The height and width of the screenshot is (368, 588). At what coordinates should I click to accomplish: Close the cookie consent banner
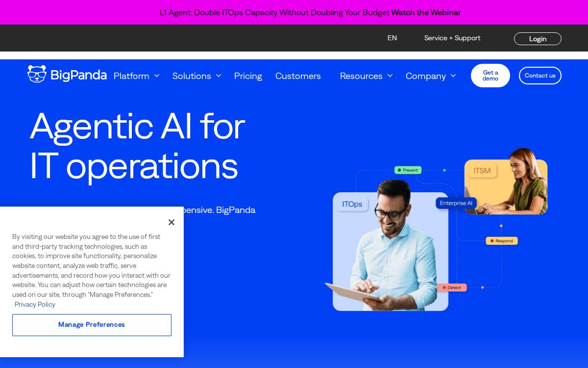(171, 222)
